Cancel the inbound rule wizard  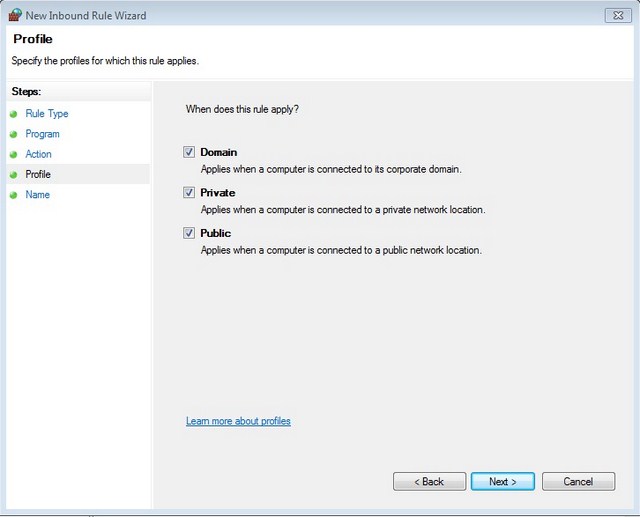[578, 481]
